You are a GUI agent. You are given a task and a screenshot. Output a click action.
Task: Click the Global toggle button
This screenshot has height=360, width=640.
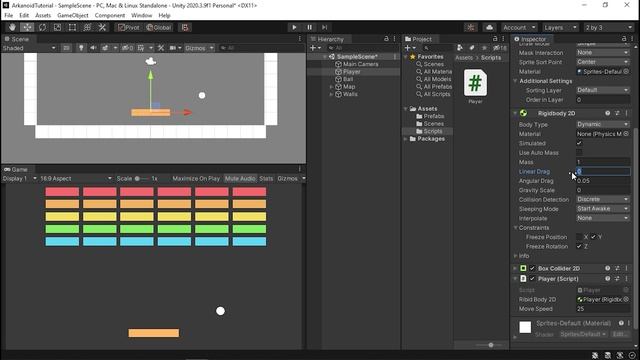point(158,27)
